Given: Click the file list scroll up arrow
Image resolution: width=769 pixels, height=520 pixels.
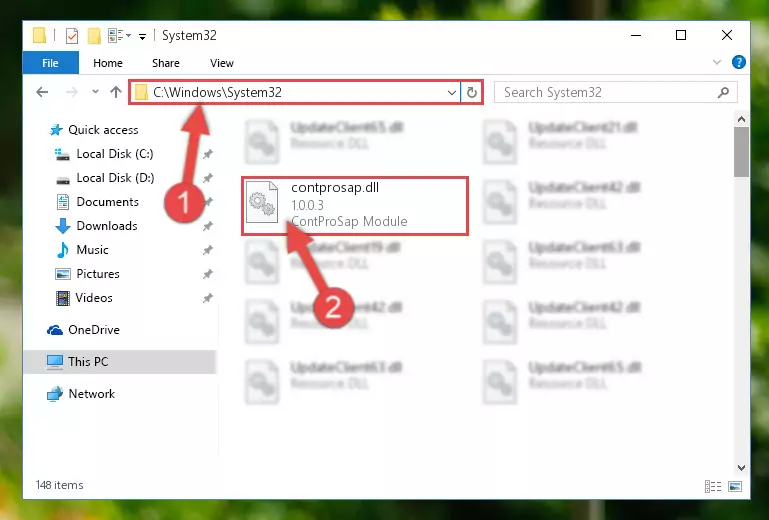Looking at the screenshot, I should 741,119.
